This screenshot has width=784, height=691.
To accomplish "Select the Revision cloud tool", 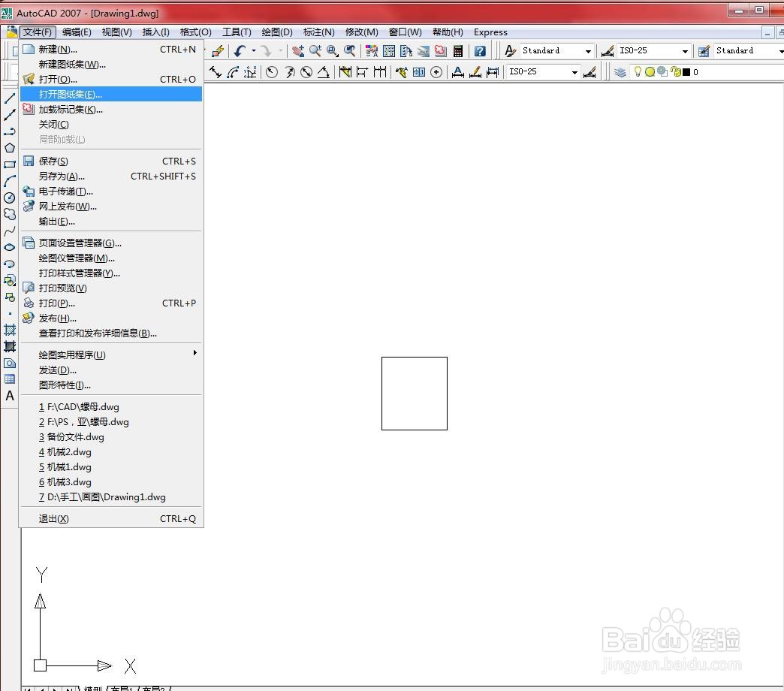I will [x=10, y=214].
